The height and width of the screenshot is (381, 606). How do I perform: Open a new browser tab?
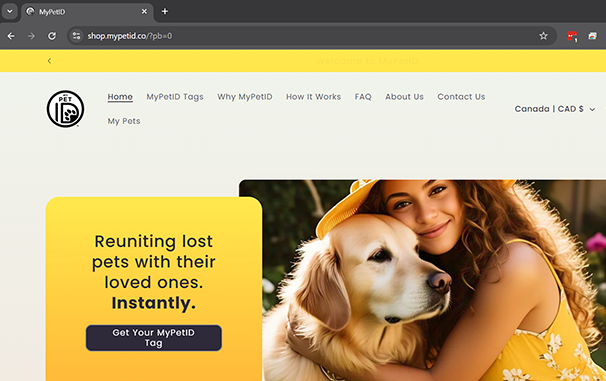(165, 12)
